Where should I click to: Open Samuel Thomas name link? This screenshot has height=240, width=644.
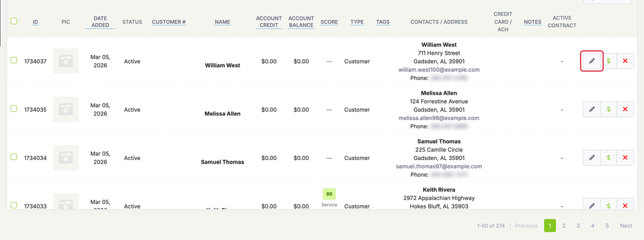pyautogui.click(x=222, y=162)
